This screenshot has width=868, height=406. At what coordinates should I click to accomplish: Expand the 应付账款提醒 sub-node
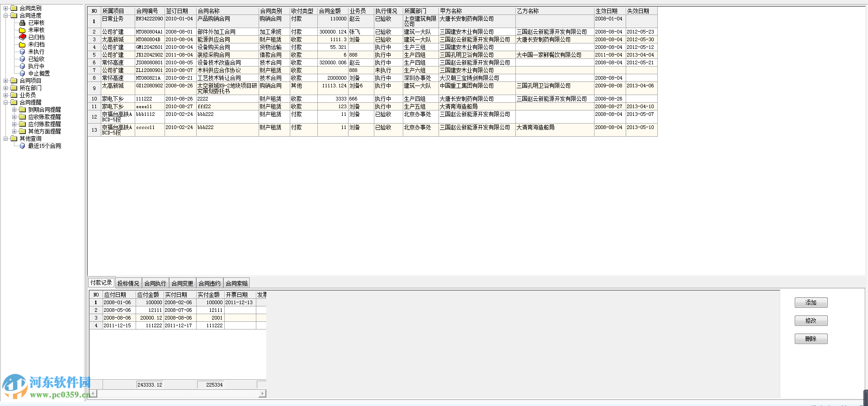14,124
